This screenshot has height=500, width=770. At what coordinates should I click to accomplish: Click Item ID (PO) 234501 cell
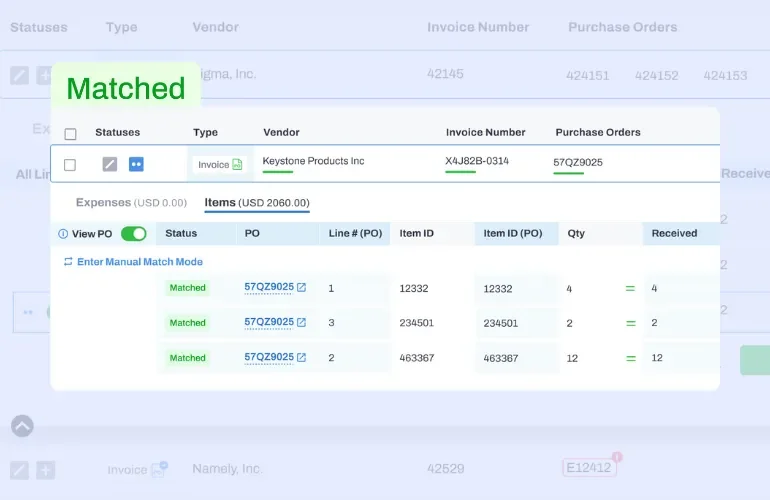(x=500, y=323)
